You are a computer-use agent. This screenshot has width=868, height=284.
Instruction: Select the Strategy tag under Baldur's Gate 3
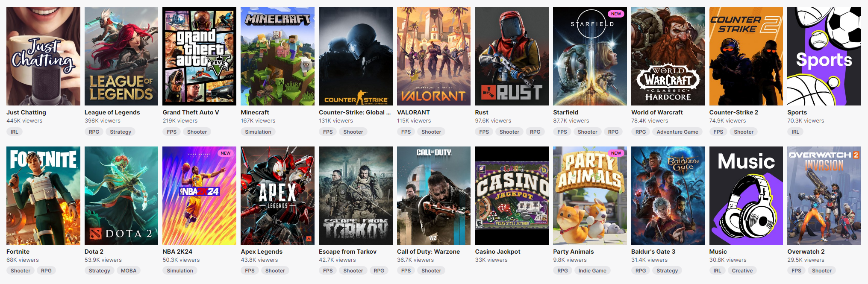point(667,271)
